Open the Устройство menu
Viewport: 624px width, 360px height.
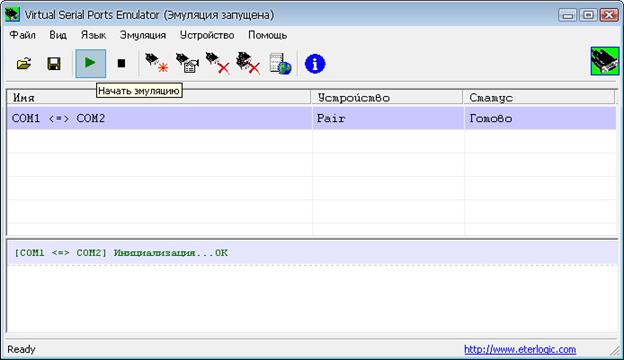point(207,35)
